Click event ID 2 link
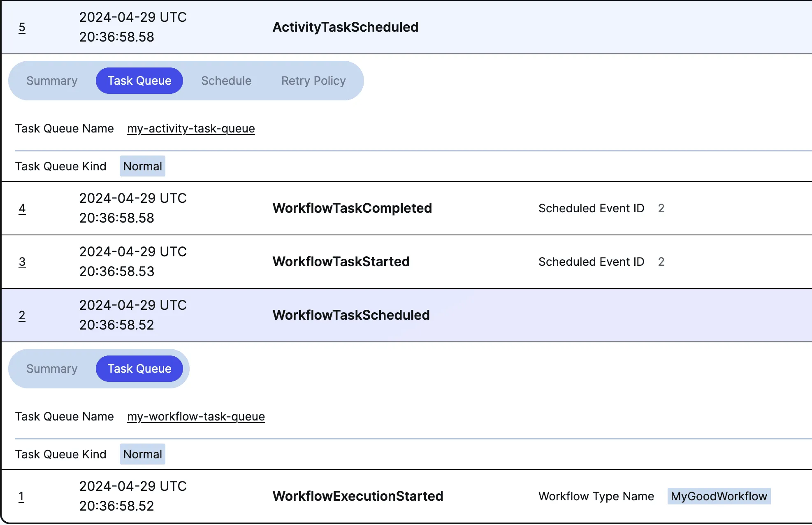812x525 pixels. 22,315
